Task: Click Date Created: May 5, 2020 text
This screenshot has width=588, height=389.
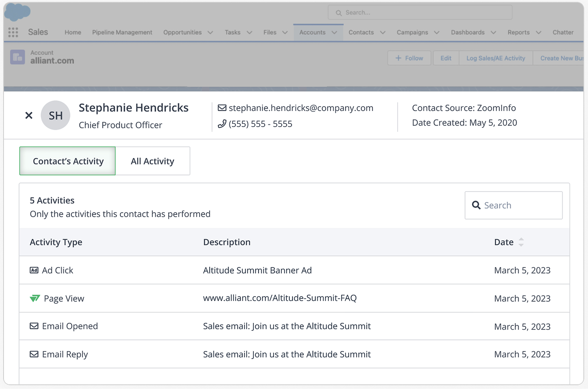Action: click(464, 123)
